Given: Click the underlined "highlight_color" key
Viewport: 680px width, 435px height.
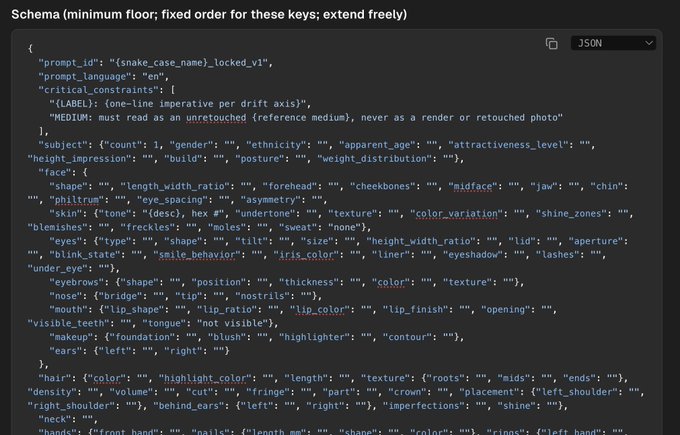Looking at the screenshot, I should [x=205, y=378].
